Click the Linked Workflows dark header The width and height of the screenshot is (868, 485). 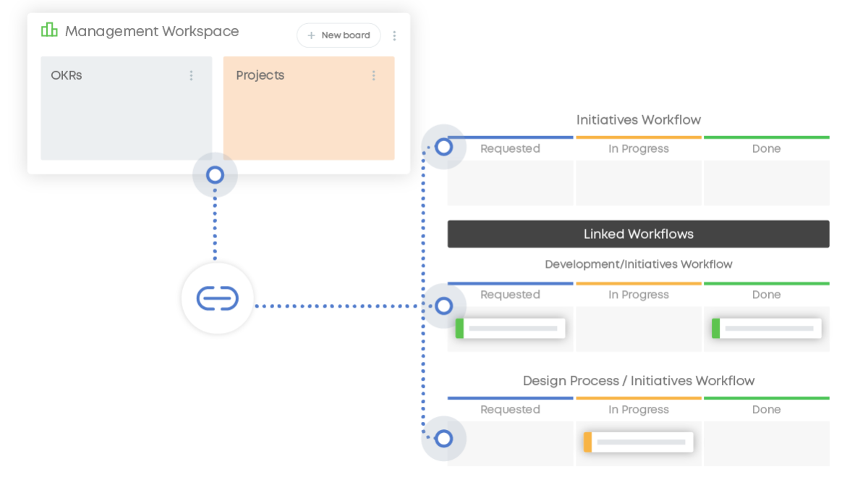[638, 234]
